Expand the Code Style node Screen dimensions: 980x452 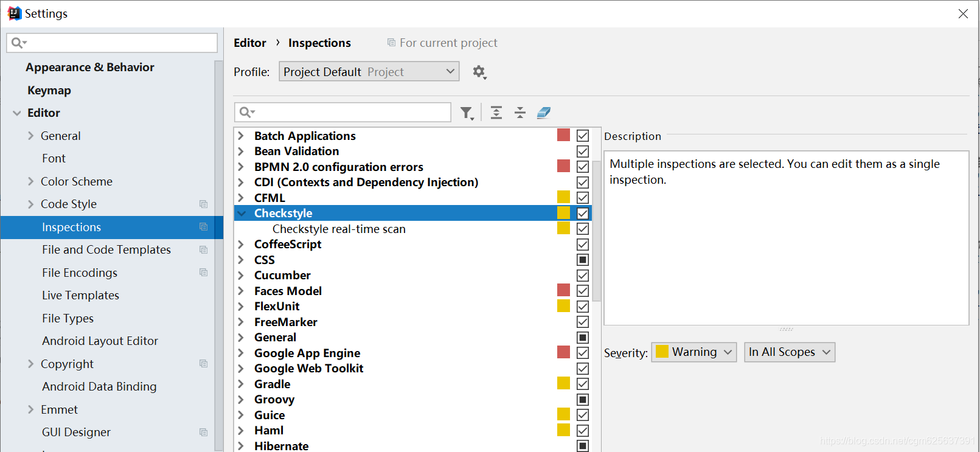pos(30,204)
